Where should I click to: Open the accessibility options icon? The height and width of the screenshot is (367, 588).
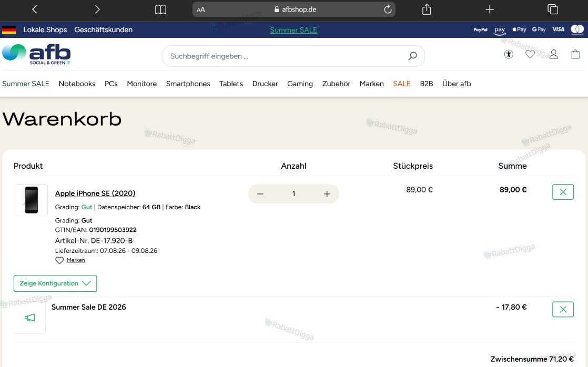509,54
